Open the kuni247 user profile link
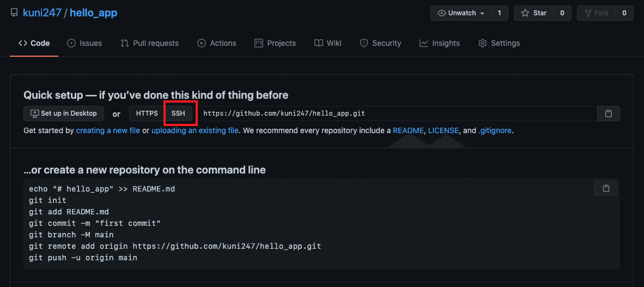This screenshot has height=287, width=644. coord(42,13)
